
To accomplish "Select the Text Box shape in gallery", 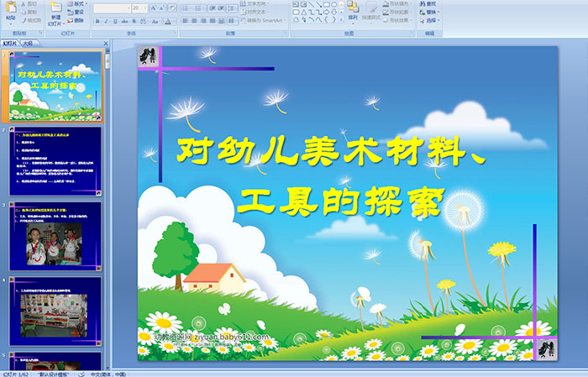I will click(x=296, y=4).
